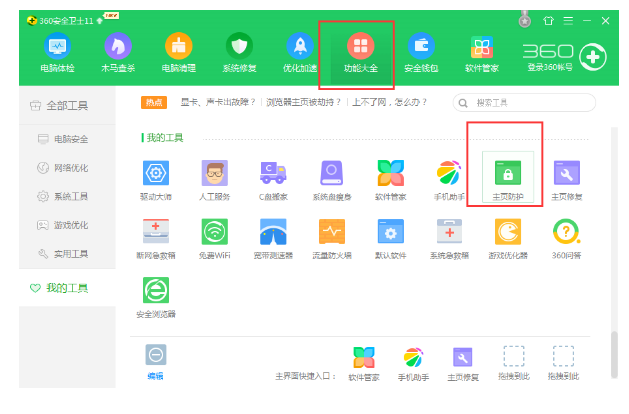The width and height of the screenshot is (629, 414).
Task: Select 电脑安全 category
Action: coord(67,139)
